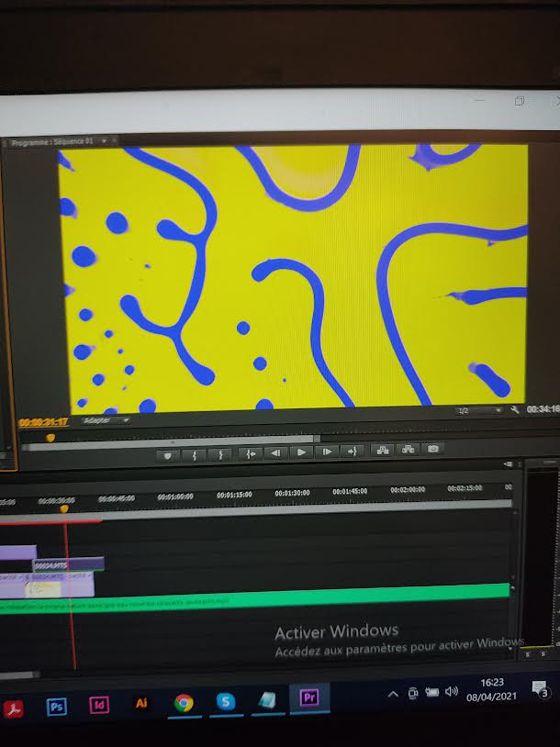Click the orange playhead timecode field
The width and height of the screenshot is (560, 747).
43,422
